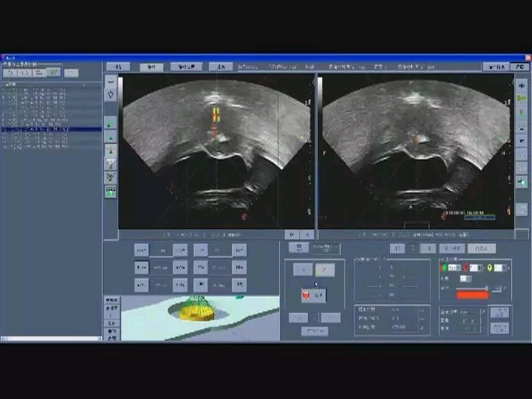Viewport: 532px width, 399px height.
Task: Click the wide button below the red object icon
Action: pos(314,331)
